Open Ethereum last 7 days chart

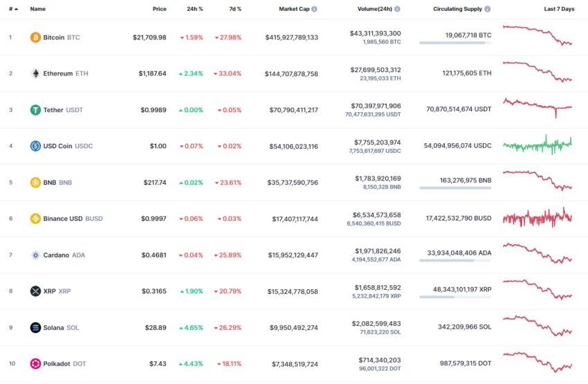[x=538, y=72]
